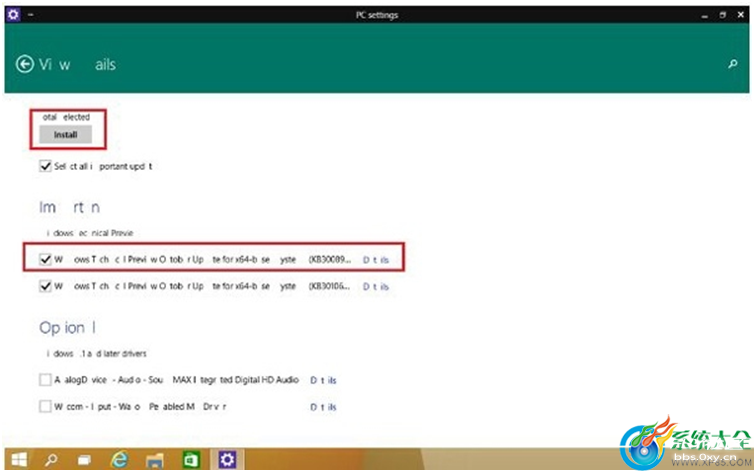Open Details link for SoundMAX audio driver
Image resolution: width=754 pixels, height=473 pixels.
323,380
